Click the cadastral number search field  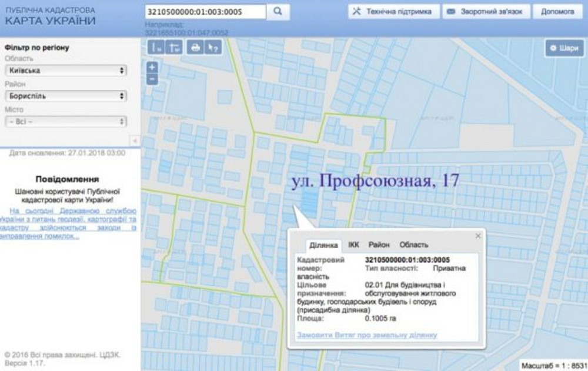(x=203, y=11)
